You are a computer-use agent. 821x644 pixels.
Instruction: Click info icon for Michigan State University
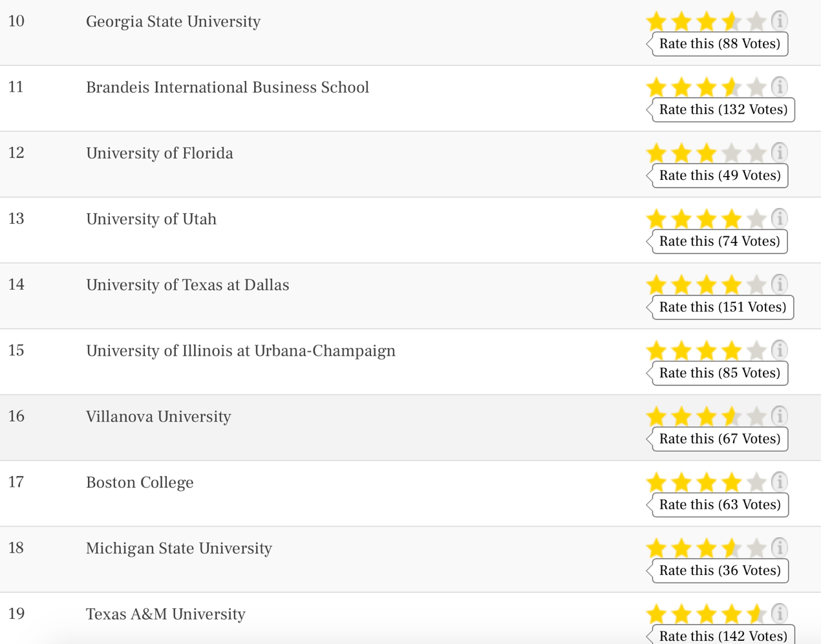(x=780, y=548)
